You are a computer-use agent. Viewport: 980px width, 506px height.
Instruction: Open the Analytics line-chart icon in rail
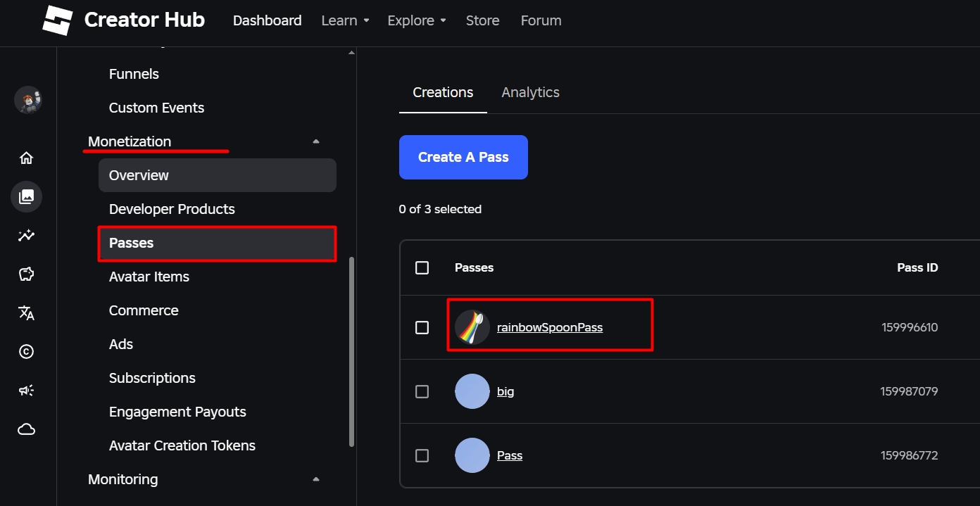point(26,236)
